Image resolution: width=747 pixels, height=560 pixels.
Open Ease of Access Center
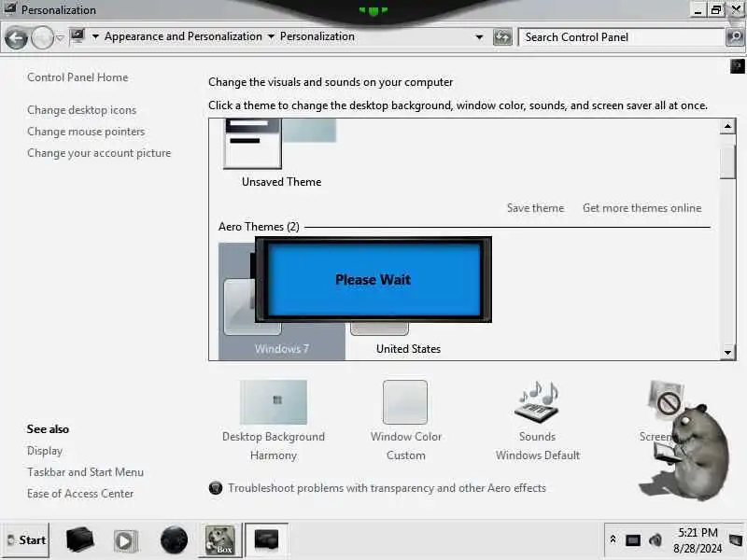[x=80, y=494]
